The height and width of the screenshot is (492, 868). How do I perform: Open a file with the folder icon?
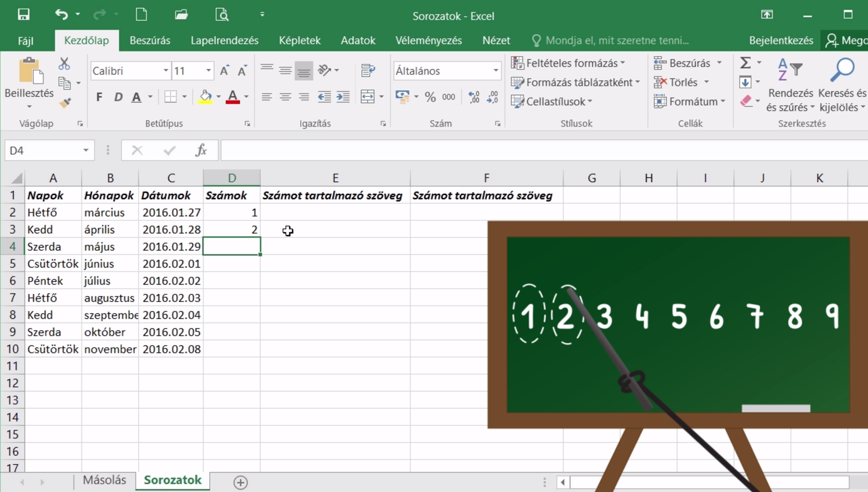(181, 15)
